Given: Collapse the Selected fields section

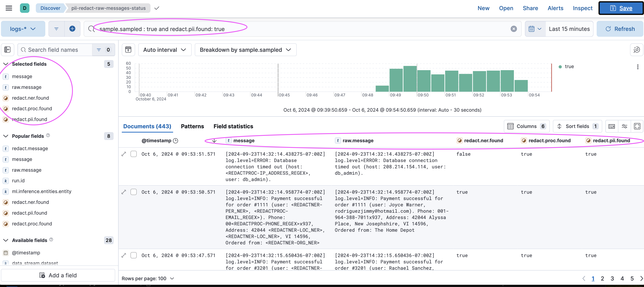Looking at the screenshot, I should pos(6,64).
